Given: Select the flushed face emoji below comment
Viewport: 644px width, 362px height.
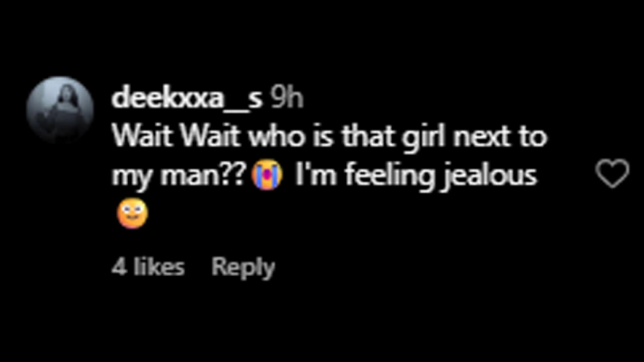Looking at the screenshot, I should point(131,215).
